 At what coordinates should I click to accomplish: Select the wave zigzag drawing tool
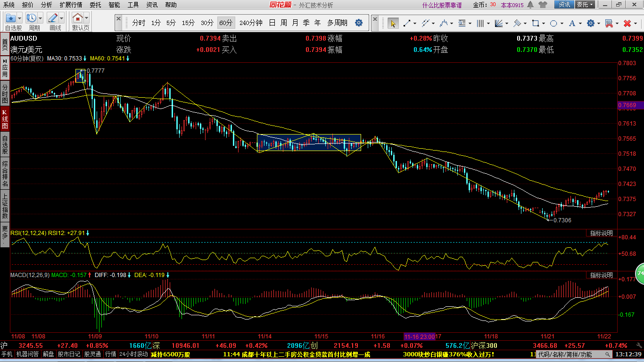[443, 23]
